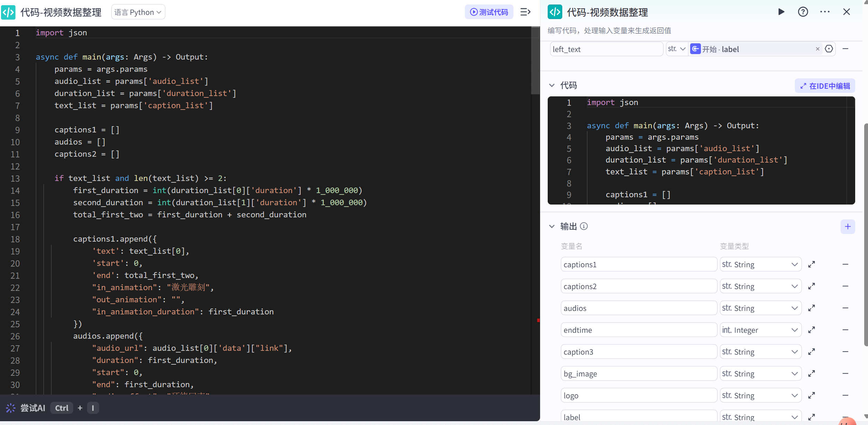Viewport: 868px width, 425px height.
Task: Open the Python language dropdown
Action: point(138,12)
